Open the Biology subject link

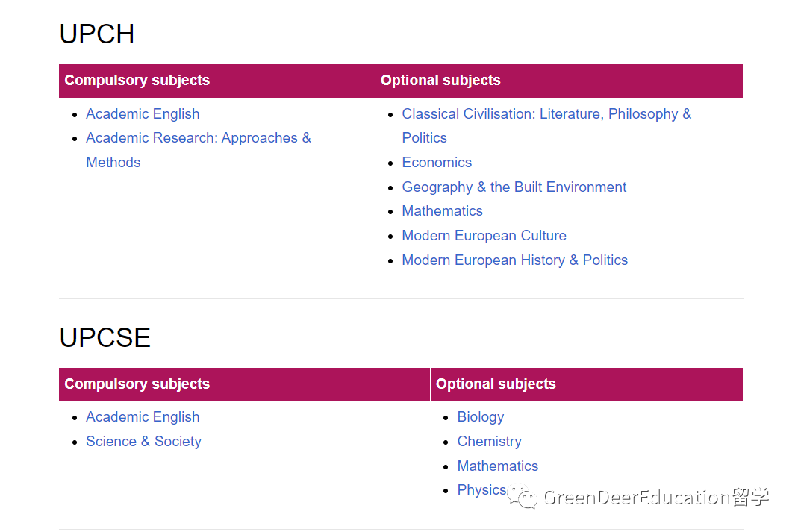click(x=480, y=417)
